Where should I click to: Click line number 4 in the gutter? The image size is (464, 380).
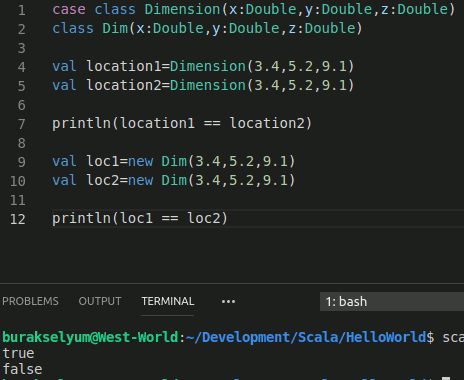(22, 67)
